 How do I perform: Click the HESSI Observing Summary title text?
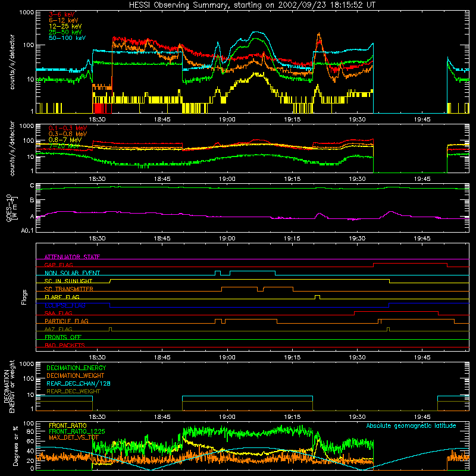(x=252, y=5)
